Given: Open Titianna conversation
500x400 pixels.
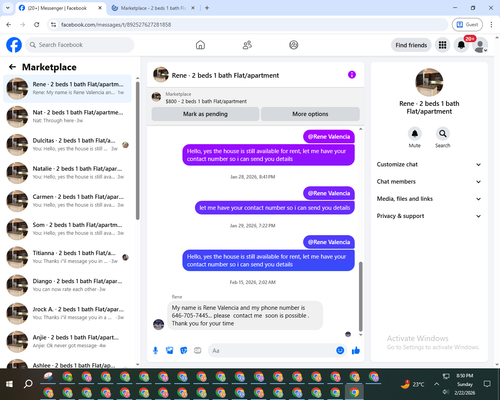Looking at the screenshot, I should click(68, 257).
